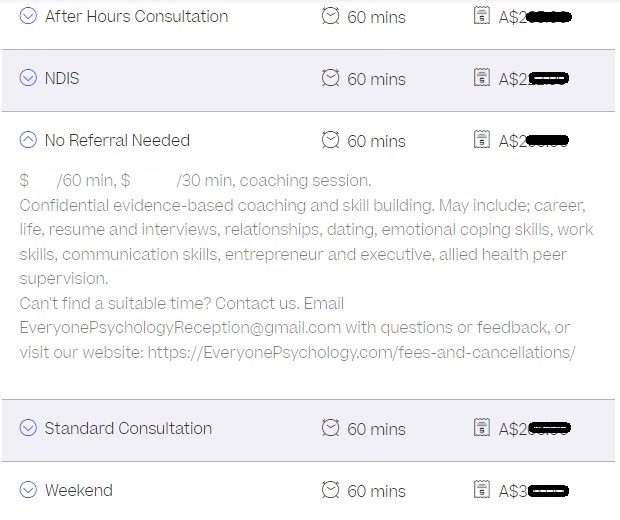Click the Standard Consultation price icon

tap(481, 428)
